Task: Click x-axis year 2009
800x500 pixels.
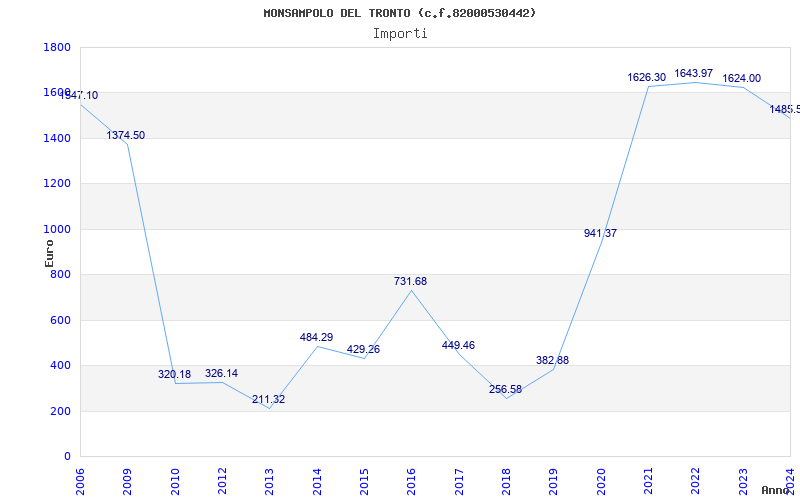Action: (128, 482)
